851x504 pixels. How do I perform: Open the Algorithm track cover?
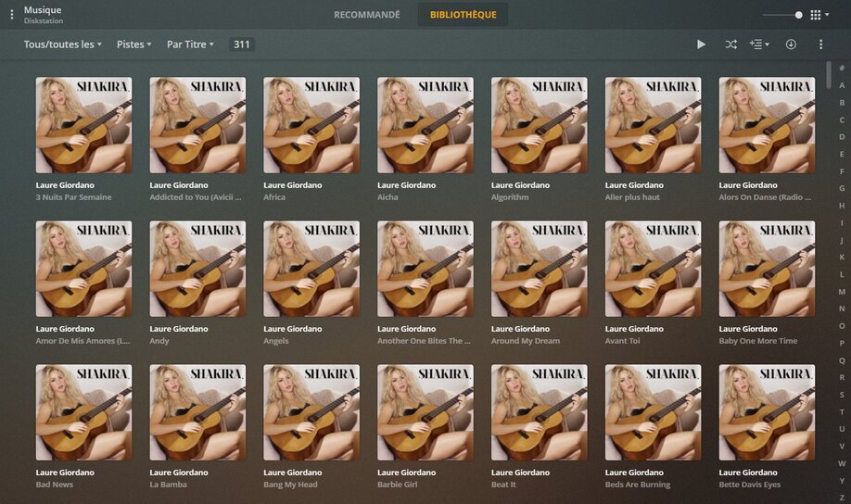540,125
